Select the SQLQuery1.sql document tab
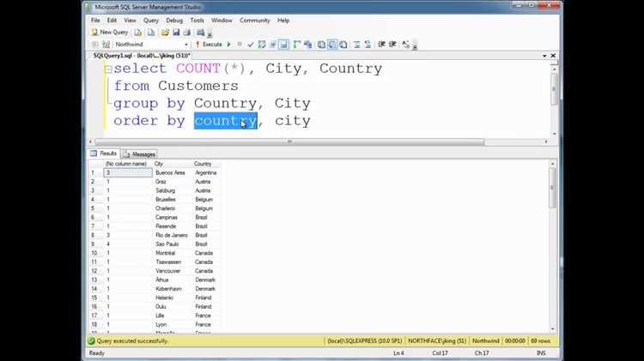The width and height of the screenshot is (644, 361). (142, 56)
